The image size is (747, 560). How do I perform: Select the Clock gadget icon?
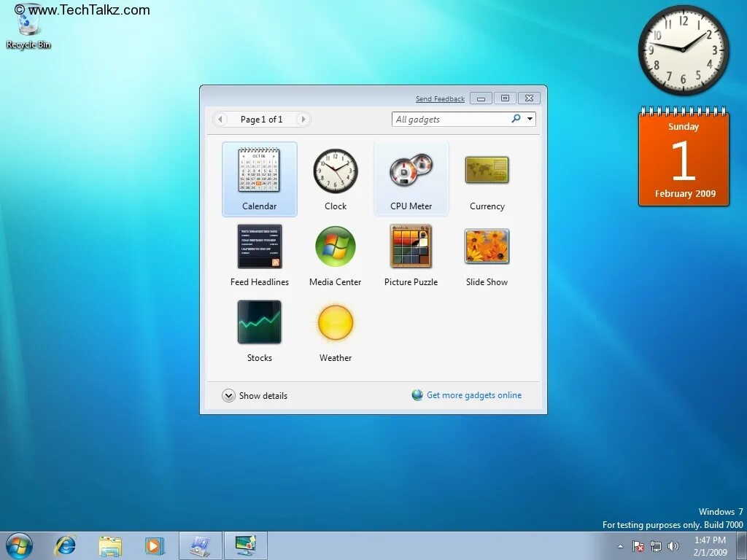coord(336,171)
